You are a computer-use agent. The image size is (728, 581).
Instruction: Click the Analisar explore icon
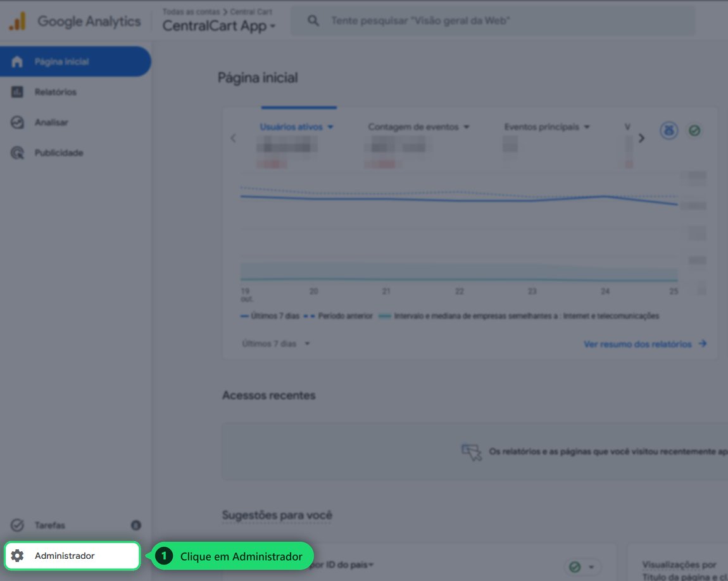tap(17, 123)
